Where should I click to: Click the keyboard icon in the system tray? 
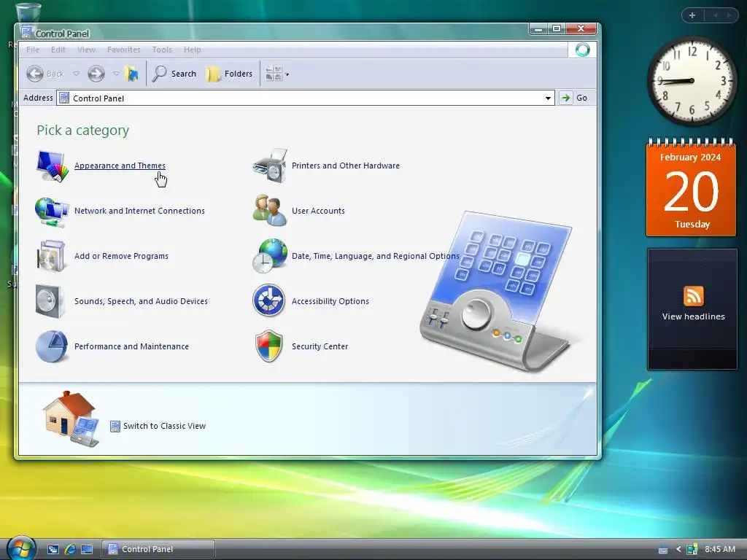click(x=662, y=550)
